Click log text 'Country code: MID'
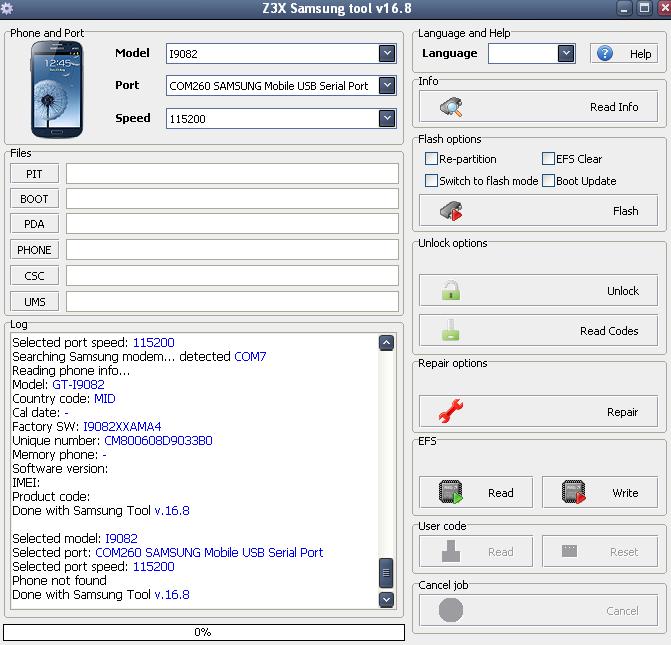Image resolution: width=671 pixels, height=645 pixels. coord(64,398)
